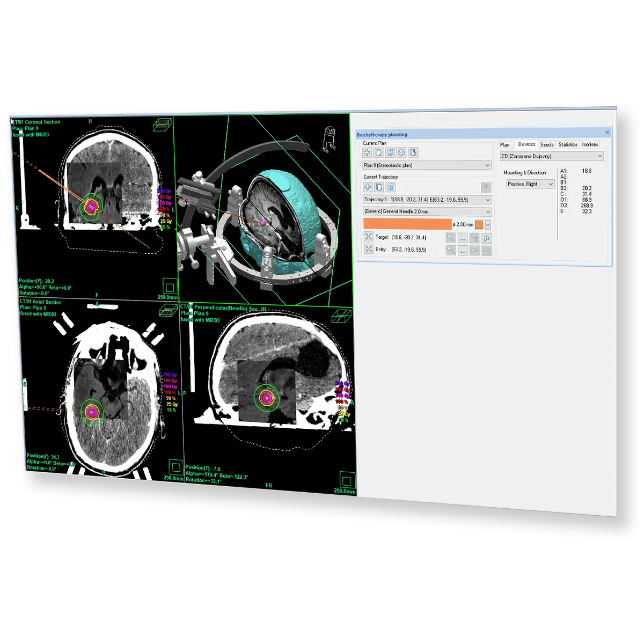Open the Plan 9 (Stereotactic plan) dropdown
644x644 pixels.
point(487,165)
